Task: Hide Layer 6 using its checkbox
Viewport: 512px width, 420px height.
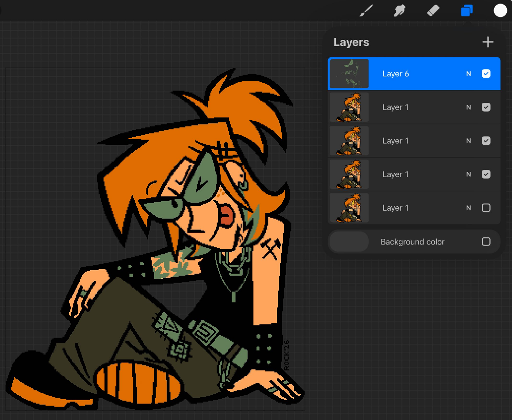Action: tap(486, 74)
